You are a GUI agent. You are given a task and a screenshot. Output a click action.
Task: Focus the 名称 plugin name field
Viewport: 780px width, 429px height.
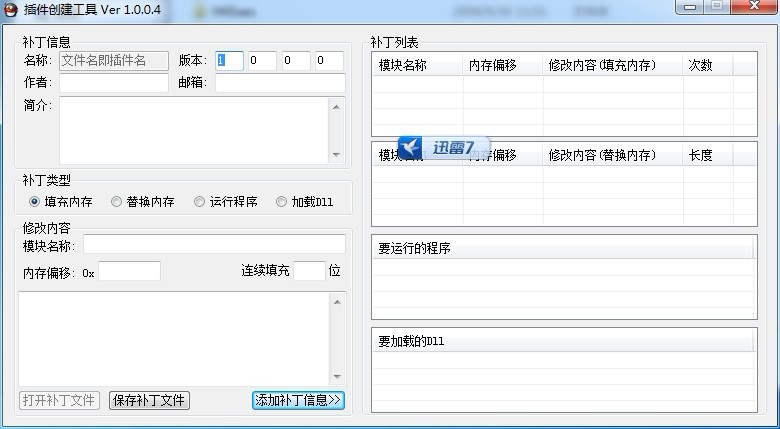click(114, 61)
